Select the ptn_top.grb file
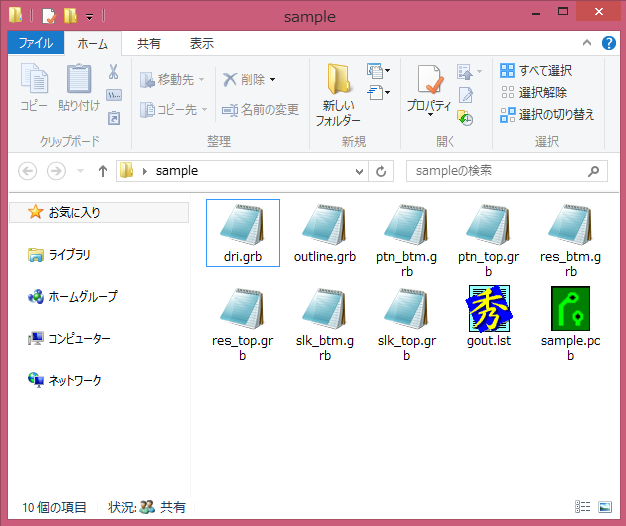Viewport: 626px width, 526px height. point(488,239)
